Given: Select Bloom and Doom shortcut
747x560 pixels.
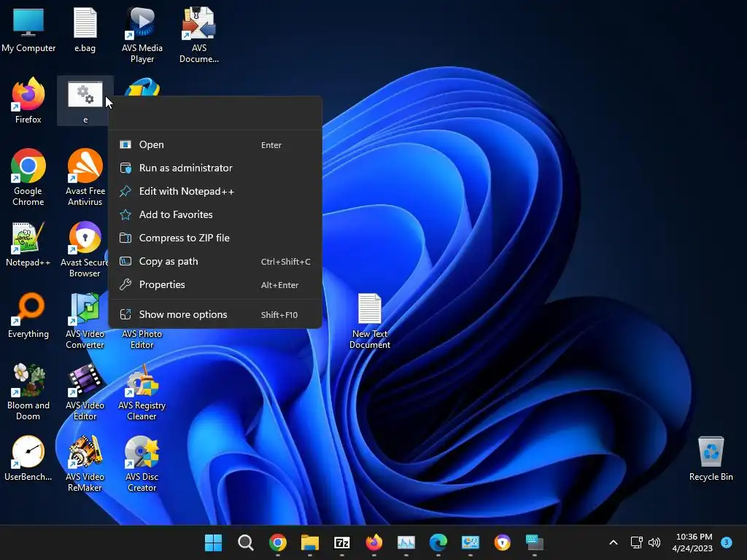Looking at the screenshot, I should [x=28, y=392].
